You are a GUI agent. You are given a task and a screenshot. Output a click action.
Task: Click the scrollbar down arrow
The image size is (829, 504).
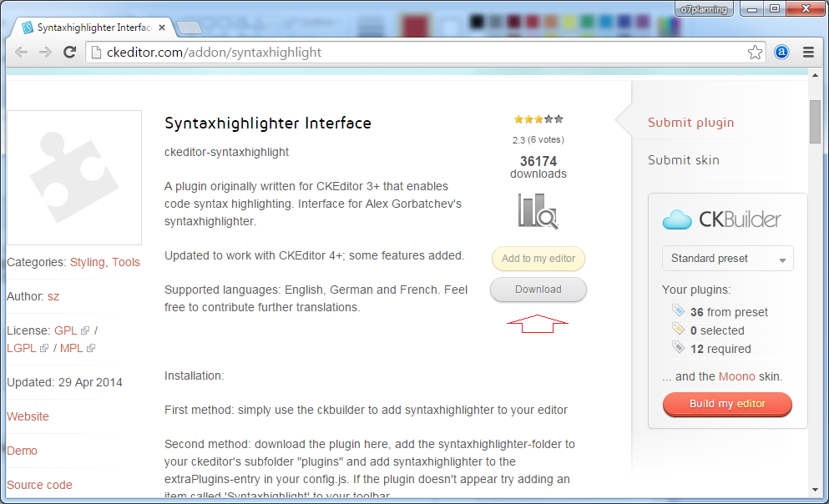[815, 491]
